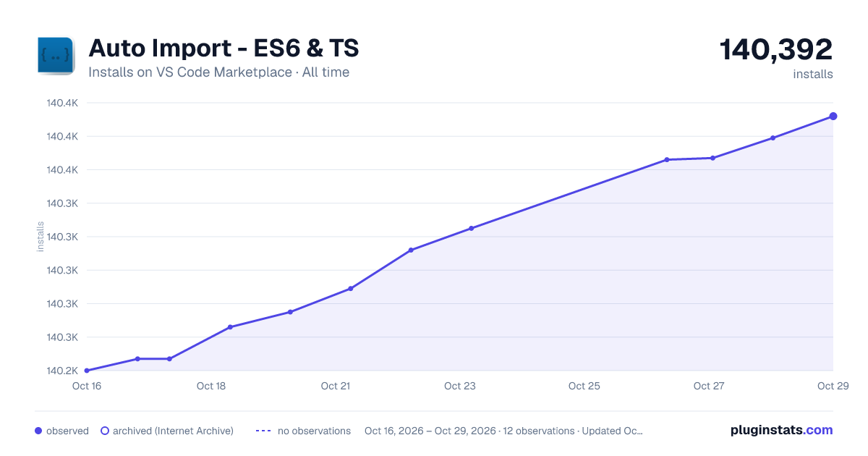
Task: Click the Auto Import extension logo icon
Action: pos(56,55)
